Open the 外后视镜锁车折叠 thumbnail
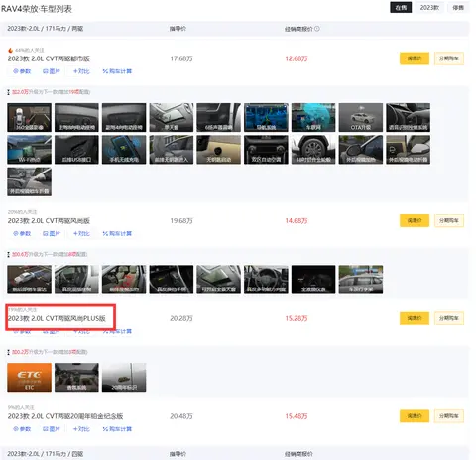Screen dimensions: 476x460 [30, 181]
